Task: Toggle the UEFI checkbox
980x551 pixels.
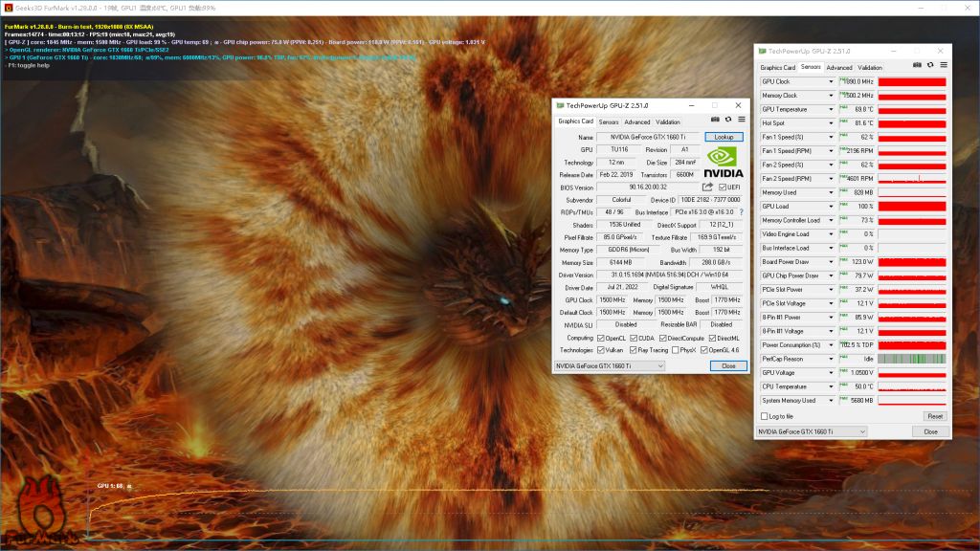Action: click(723, 187)
